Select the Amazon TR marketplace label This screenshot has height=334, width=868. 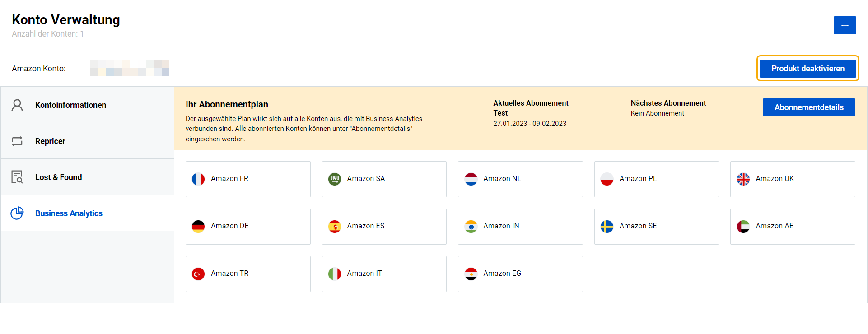click(x=229, y=274)
